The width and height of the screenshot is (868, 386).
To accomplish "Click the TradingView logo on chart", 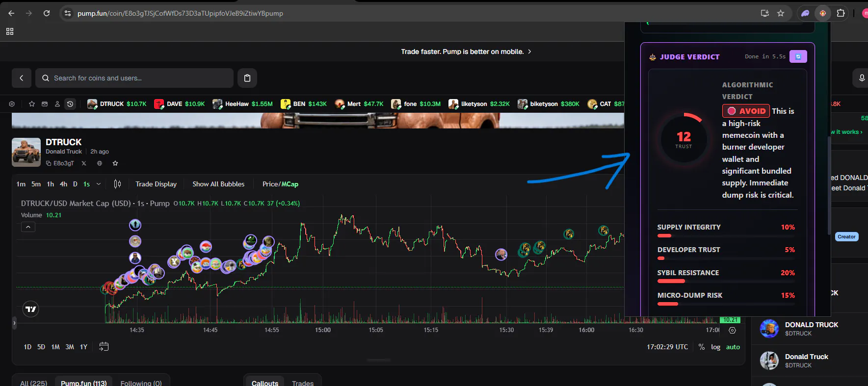I will [31, 309].
